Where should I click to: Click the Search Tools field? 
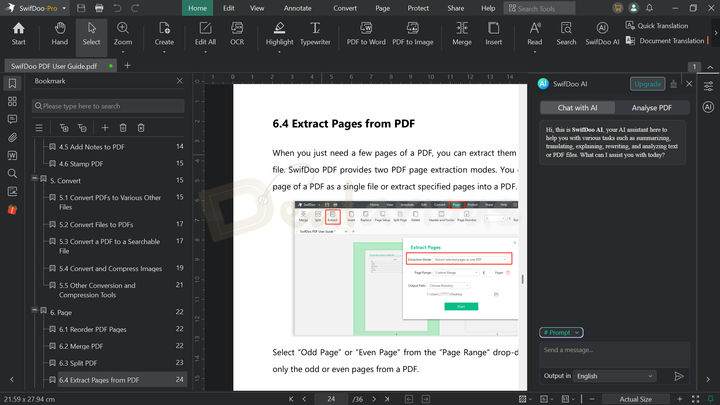point(540,8)
